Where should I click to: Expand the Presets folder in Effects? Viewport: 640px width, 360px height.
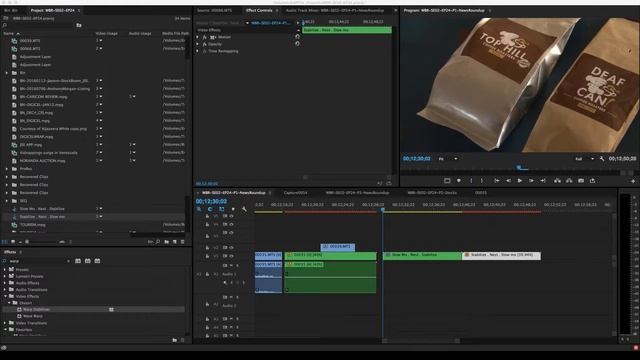coord(5,270)
